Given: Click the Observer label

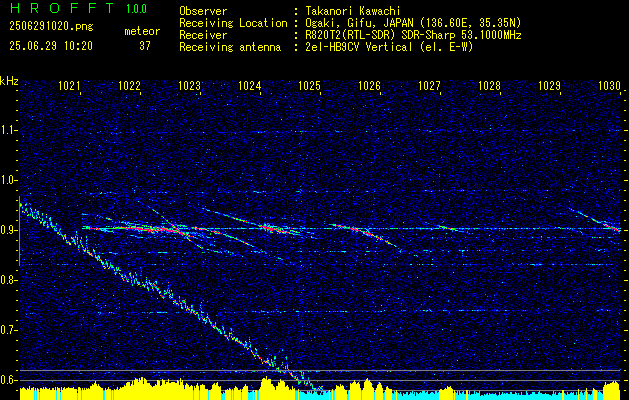Looking at the screenshot, I should (203, 11).
